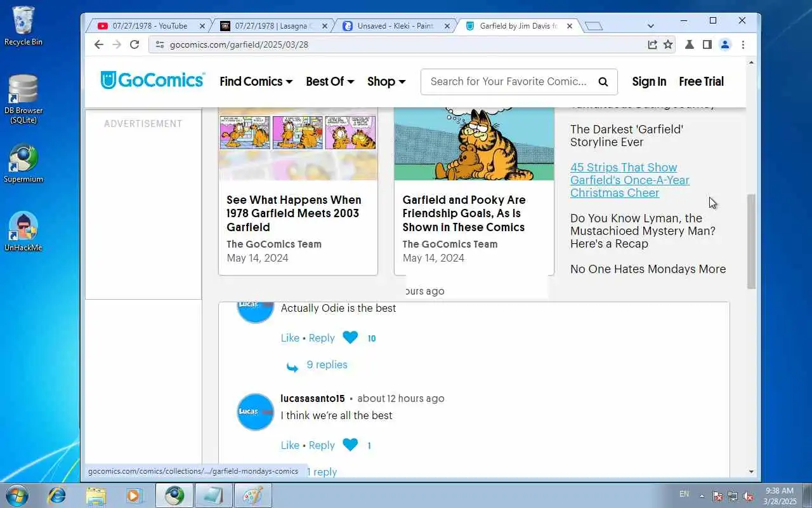
Task: Click the arrow icon beside 9 replies
Action: point(292,366)
